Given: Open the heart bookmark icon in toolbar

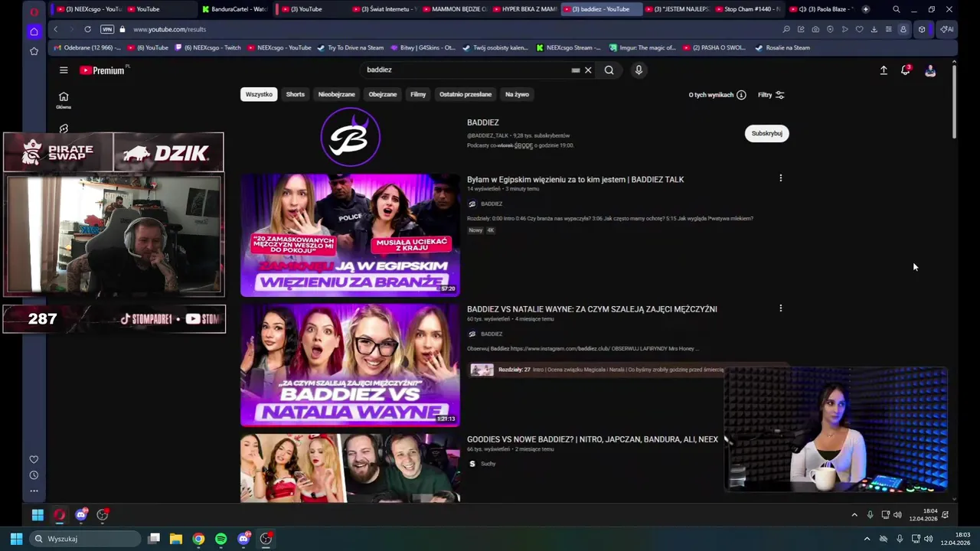Looking at the screenshot, I should [859, 29].
